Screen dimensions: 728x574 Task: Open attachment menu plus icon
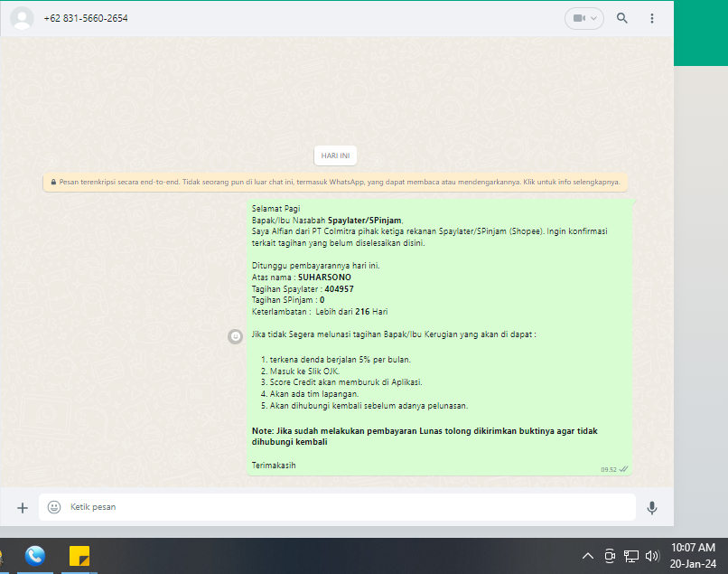pyautogui.click(x=23, y=507)
